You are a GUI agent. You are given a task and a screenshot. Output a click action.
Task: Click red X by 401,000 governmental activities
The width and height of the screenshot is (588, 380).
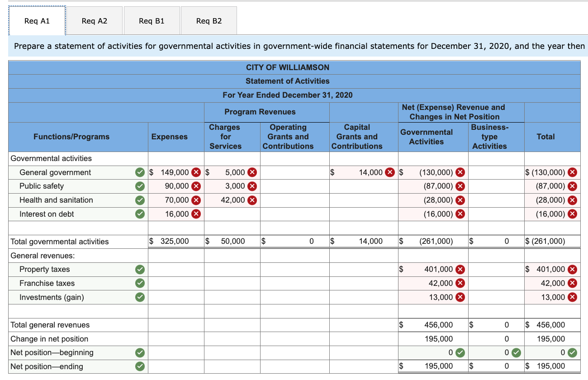pos(460,269)
